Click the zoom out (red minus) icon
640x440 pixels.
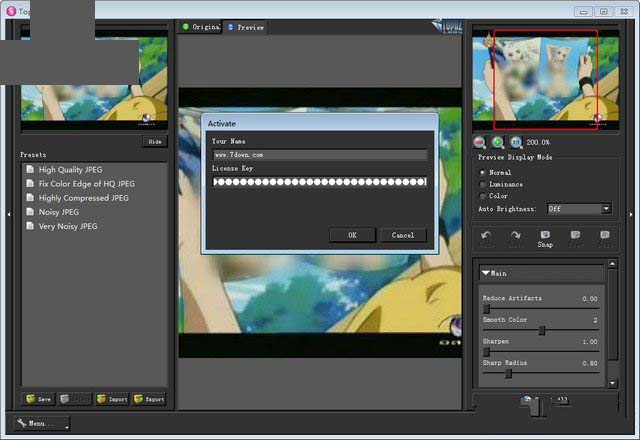pos(479,142)
